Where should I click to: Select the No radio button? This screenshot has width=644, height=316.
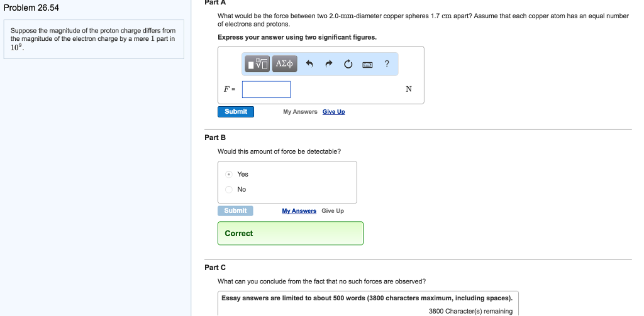(230, 189)
